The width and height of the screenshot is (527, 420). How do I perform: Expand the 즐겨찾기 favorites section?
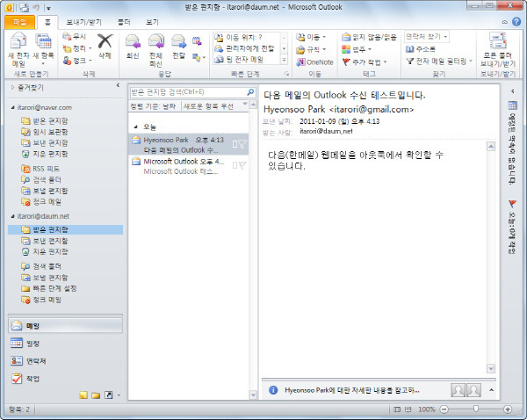pos(13,88)
